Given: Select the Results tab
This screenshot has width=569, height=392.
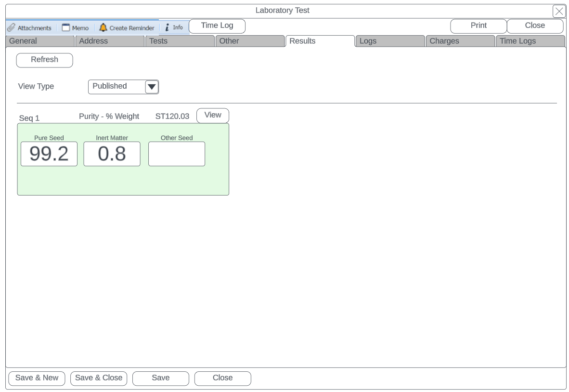Looking at the screenshot, I should pos(320,41).
